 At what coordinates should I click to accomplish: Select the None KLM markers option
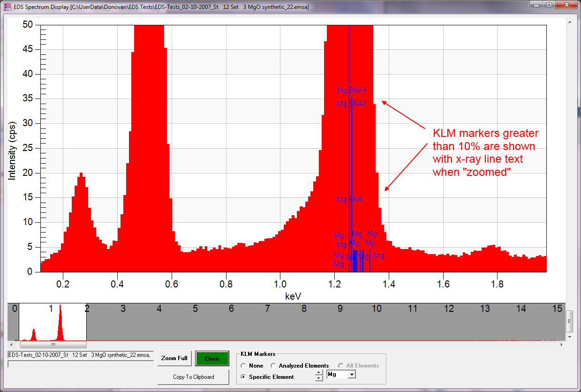tap(243, 366)
